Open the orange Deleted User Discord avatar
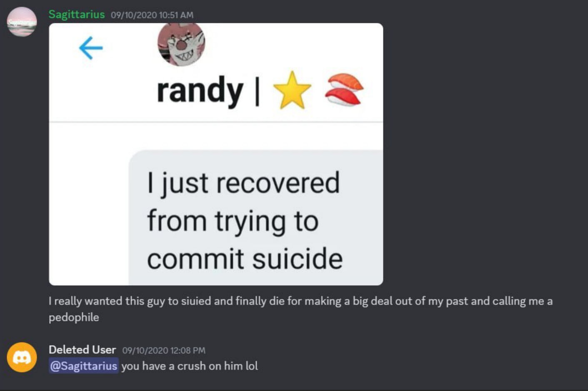The width and height of the screenshot is (588, 391). (x=22, y=357)
